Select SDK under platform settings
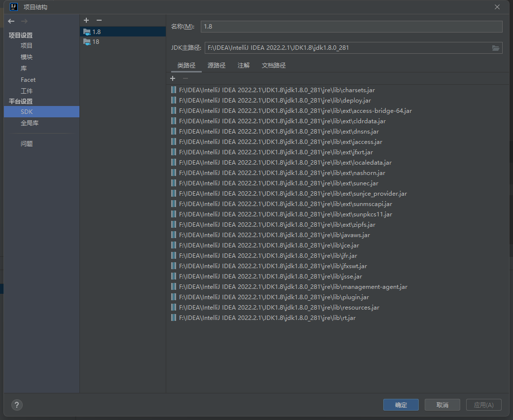This screenshot has width=513, height=420. (x=41, y=112)
